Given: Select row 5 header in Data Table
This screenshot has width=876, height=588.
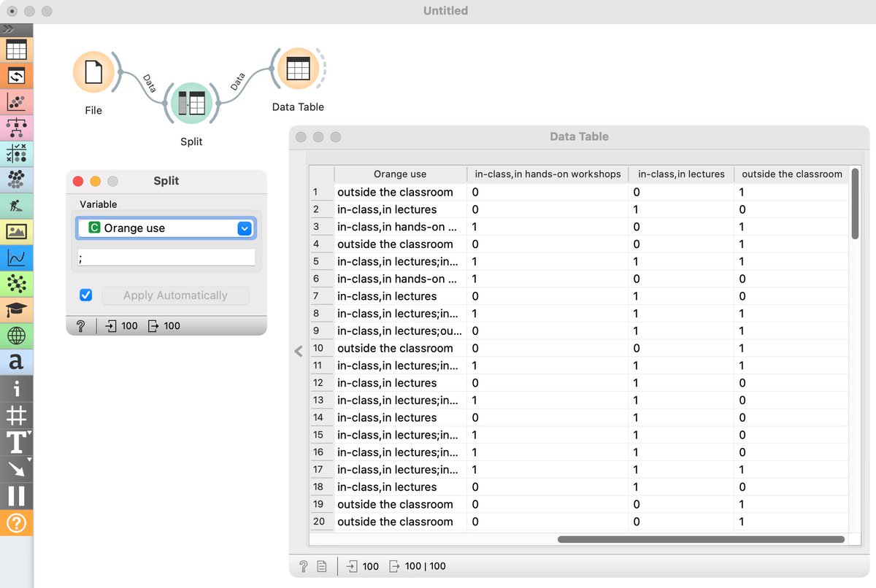Looking at the screenshot, I should 321,261.
